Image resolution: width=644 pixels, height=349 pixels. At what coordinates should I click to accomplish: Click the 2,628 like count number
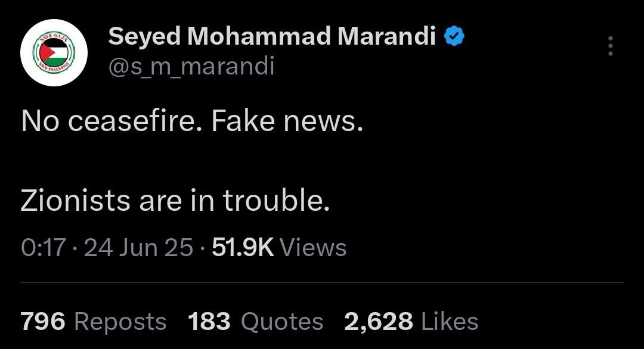[x=378, y=322]
